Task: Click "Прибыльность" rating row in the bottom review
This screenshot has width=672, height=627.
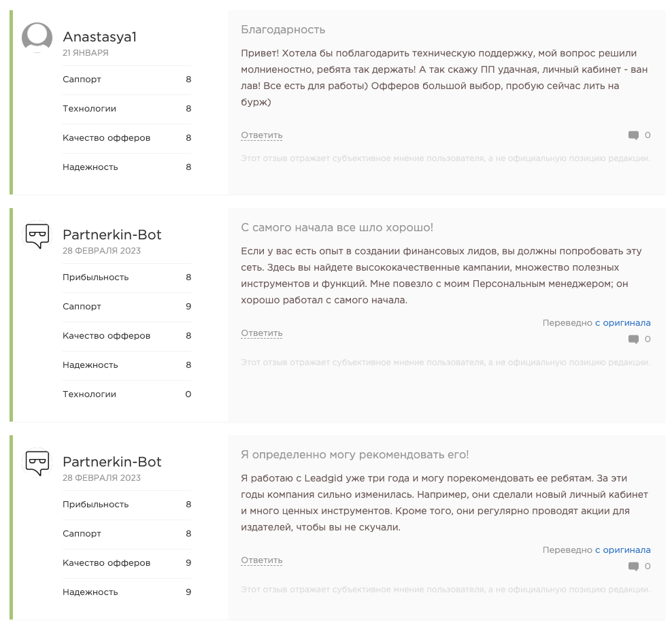Action: pos(127,505)
